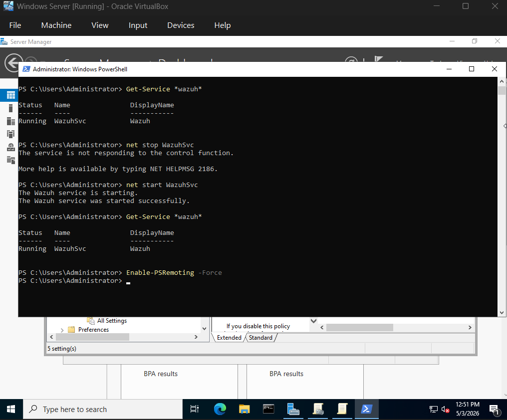This screenshot has height=420, width=507.
Task: Click the Preferences folder icon
Action: tap(71, 330)
